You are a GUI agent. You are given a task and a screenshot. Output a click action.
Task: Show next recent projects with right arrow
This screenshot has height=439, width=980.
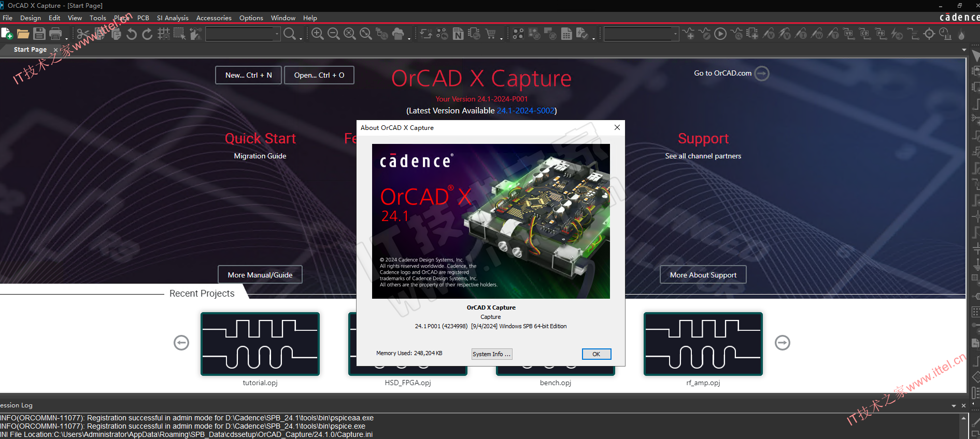783,343
